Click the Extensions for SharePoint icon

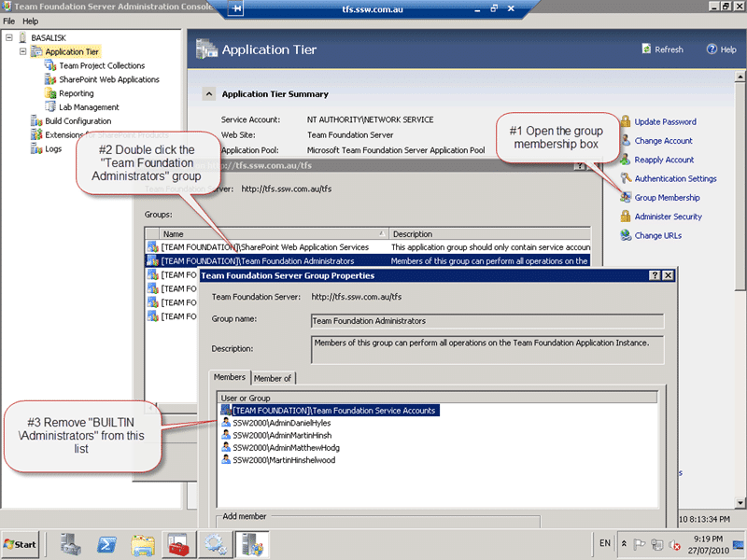click(x=36, y=134)
